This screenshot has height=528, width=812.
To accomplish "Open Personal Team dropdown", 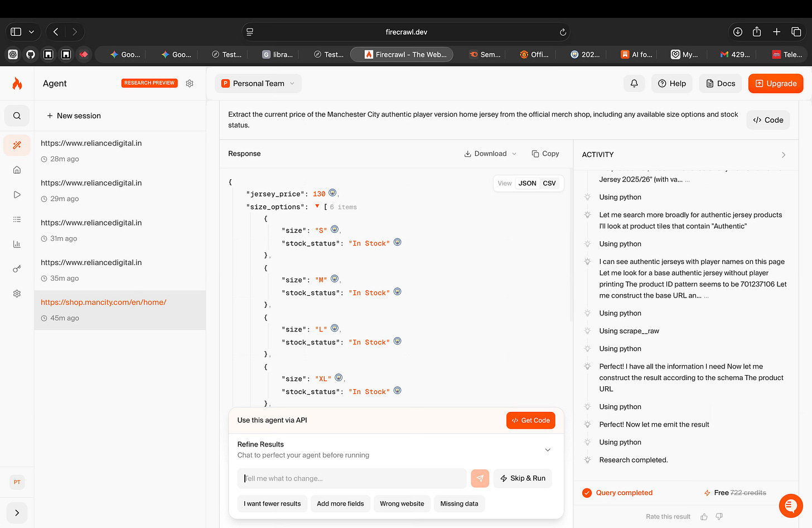I will (x=258, y=83).
